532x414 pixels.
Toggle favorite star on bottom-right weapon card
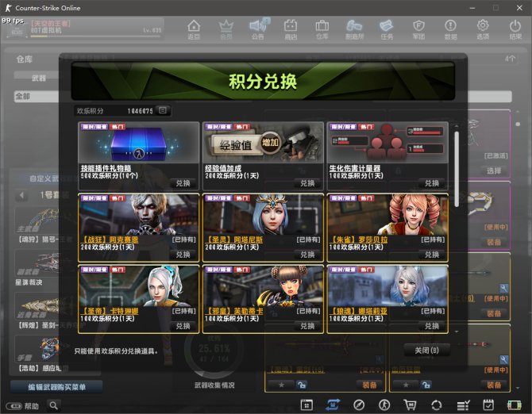click(406, 385)
